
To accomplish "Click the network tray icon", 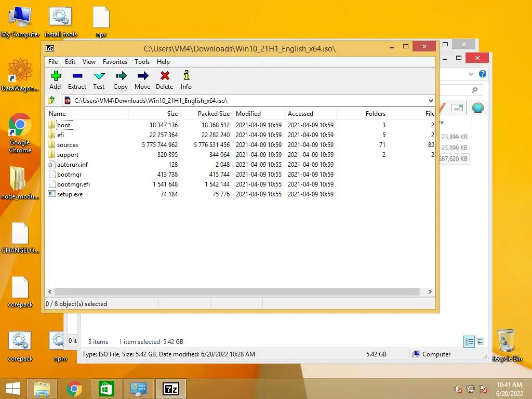I will point(471,389).
